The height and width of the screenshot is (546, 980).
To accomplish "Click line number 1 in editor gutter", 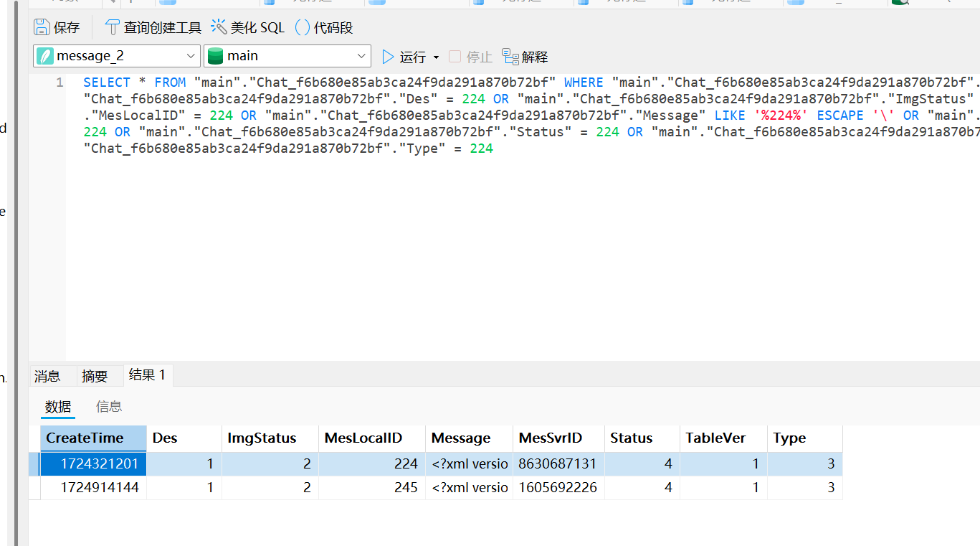I will tap(60, 83).
